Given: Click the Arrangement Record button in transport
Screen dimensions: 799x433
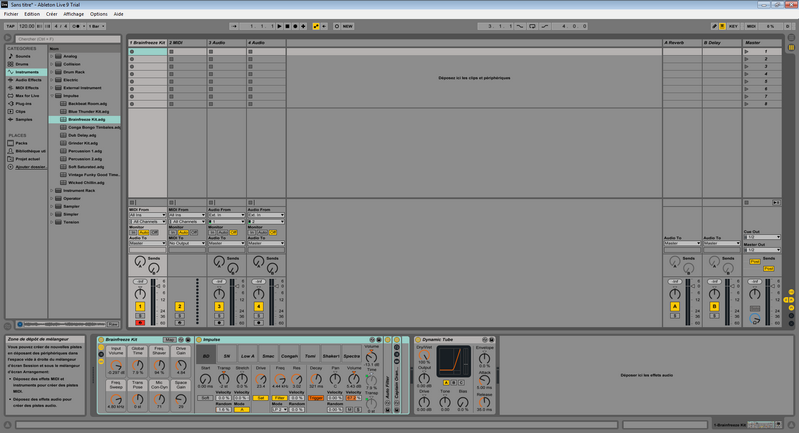Looking at the screenshot, I should (x=295, y=26).
